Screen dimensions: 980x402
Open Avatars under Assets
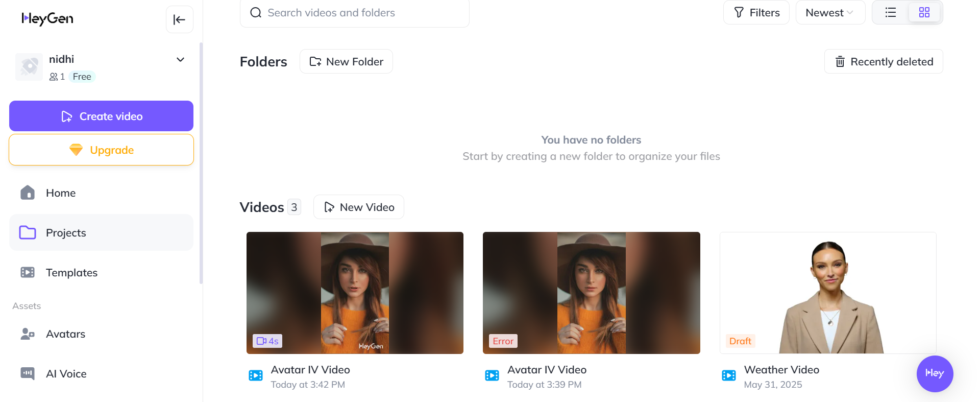pos(65,334)
